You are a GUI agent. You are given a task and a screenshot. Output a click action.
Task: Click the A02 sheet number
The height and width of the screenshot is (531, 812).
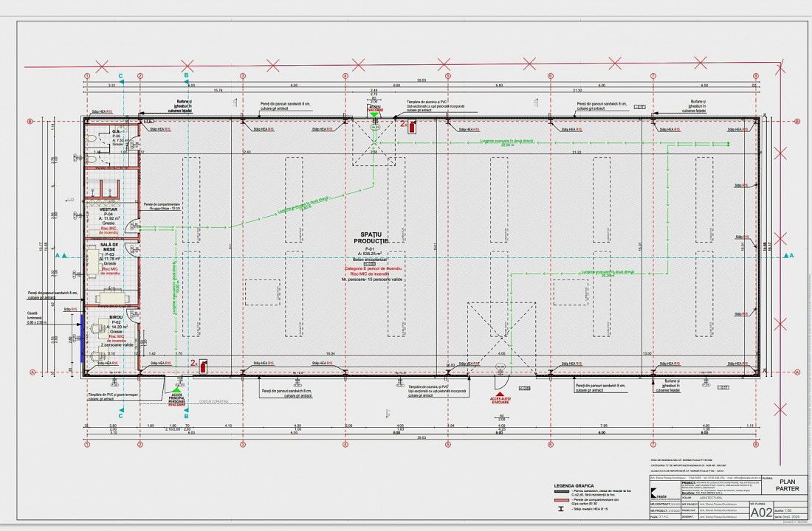tap(762, 511)
